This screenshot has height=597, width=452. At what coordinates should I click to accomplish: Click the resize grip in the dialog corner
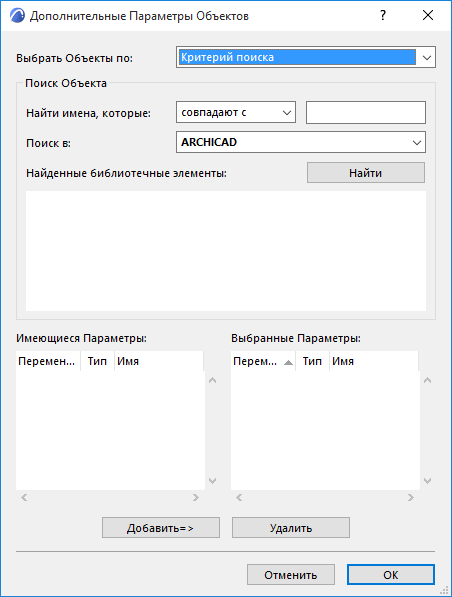pos(444,590)
